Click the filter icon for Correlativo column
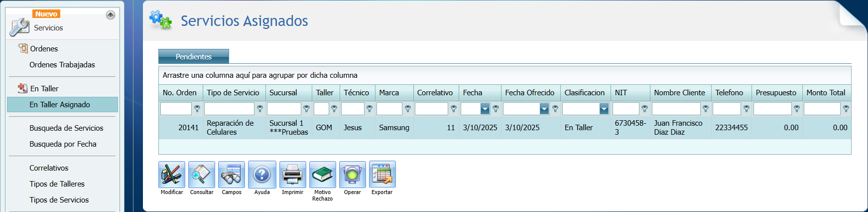Image resolution: width=868 pixels, height=212 pixels. pyautogui.click(x=454, y=109)
